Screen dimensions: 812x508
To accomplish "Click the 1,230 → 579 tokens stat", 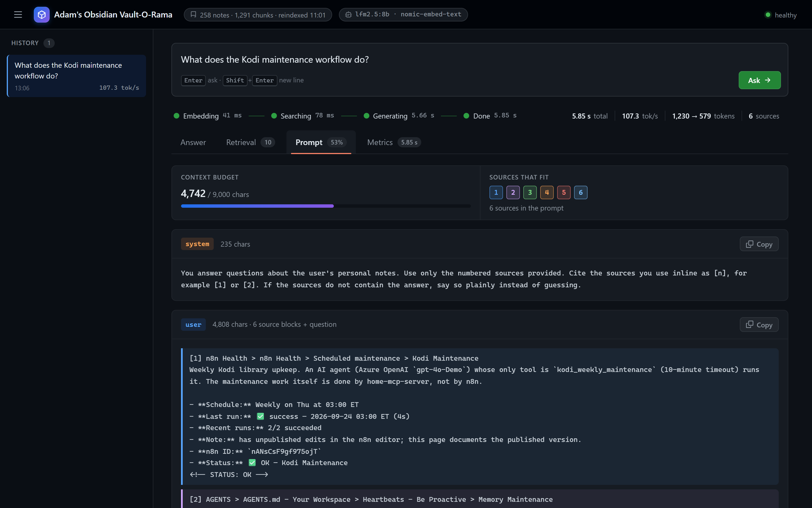I will click(x=703, y=116).
